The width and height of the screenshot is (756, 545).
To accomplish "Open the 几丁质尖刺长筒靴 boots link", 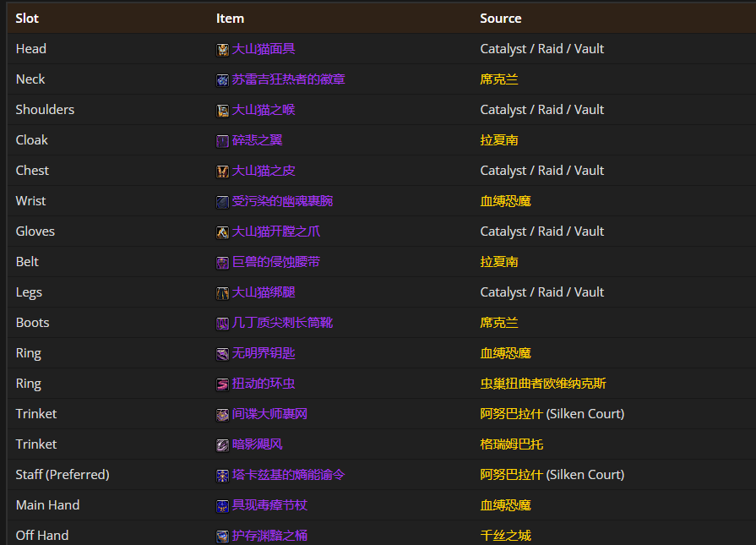I will pyautogui.click(x=282, y=323).
